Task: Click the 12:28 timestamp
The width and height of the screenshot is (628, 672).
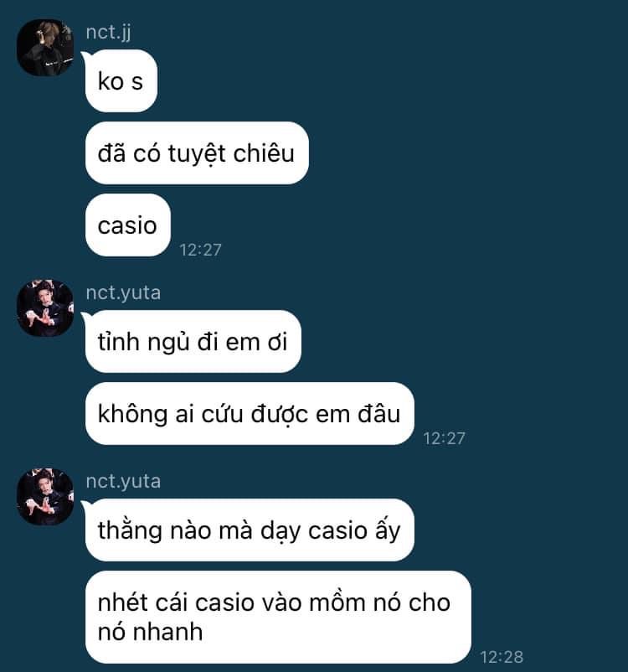Action: click(x=502, y=657)
